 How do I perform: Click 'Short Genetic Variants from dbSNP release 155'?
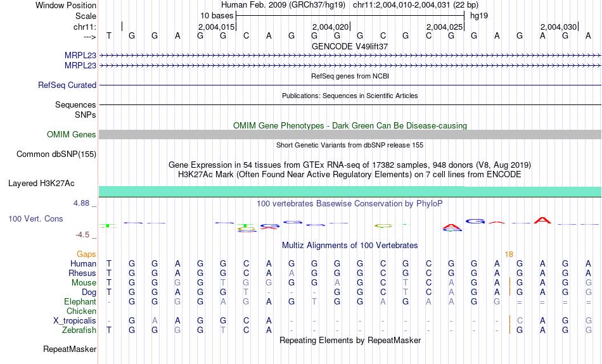[350, 145]
